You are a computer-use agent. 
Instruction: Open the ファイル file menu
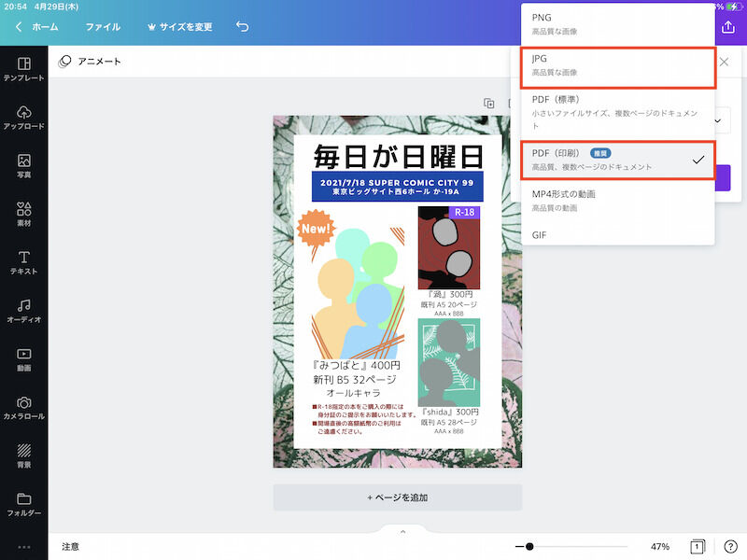point(103,27)
